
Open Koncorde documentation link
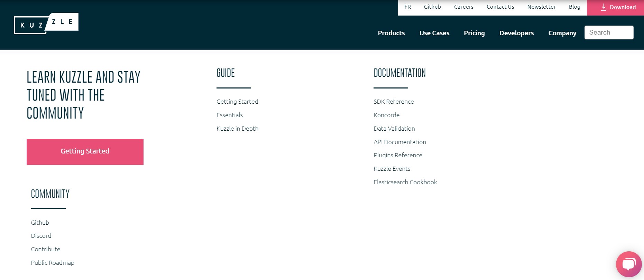[386, 115]
